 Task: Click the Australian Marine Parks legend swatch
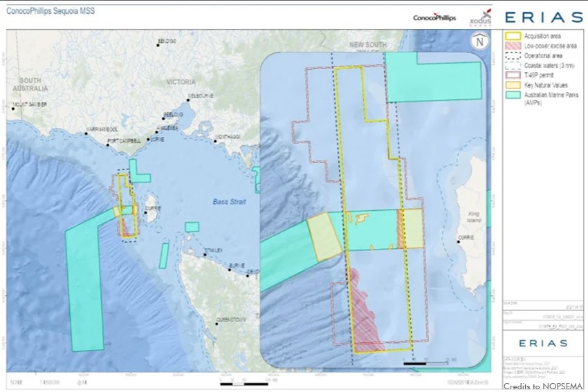click(x=513, y=94)
